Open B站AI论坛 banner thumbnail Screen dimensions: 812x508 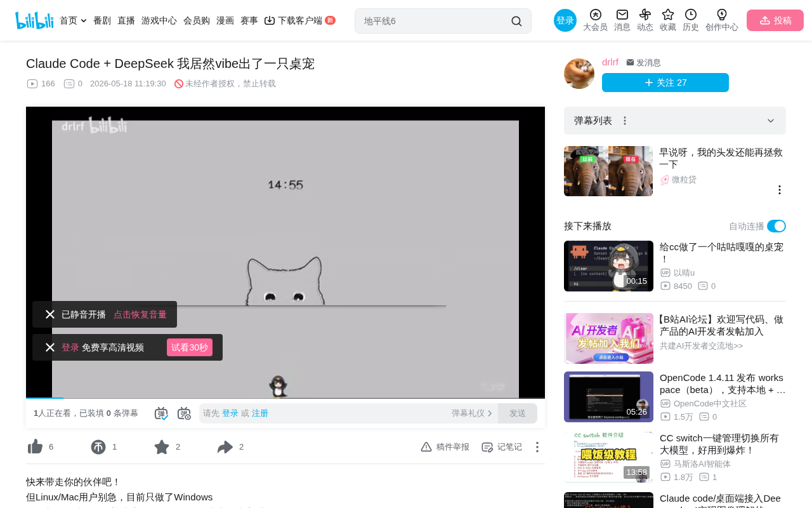pyautogui.click(x=608, y=338)
